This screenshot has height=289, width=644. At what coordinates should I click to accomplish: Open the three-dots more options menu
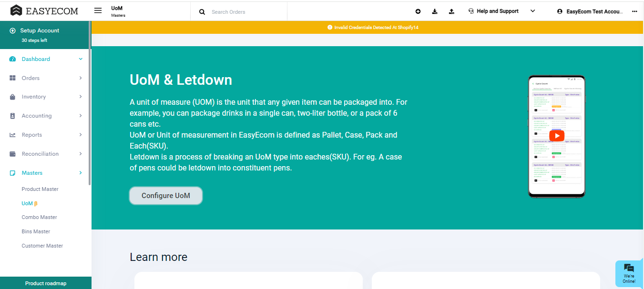tap(634, 11)
